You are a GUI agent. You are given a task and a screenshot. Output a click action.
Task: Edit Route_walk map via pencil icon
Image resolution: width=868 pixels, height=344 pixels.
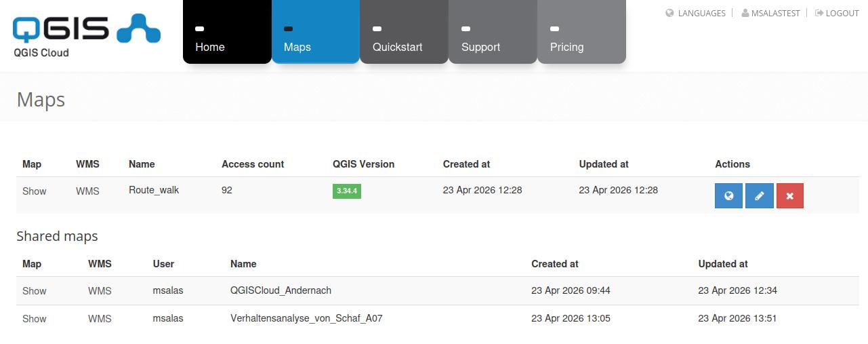(x=759, y=196)
